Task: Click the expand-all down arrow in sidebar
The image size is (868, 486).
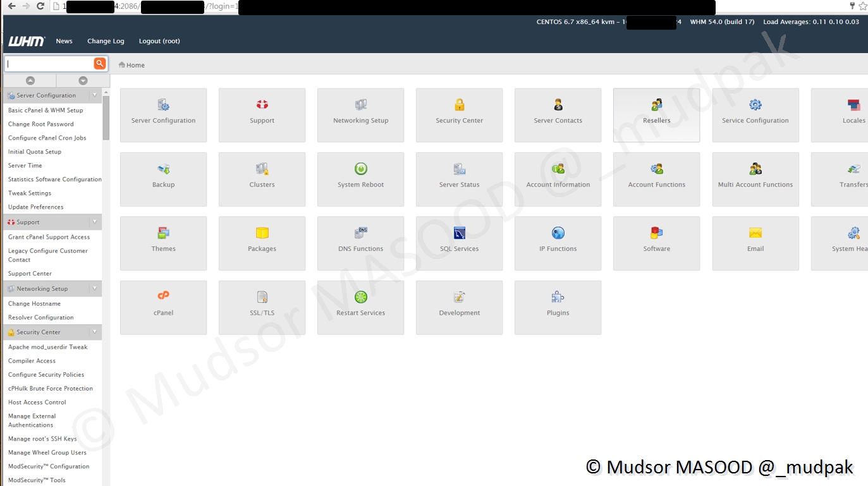Action: pyautogui.click(x=83, y=80)
